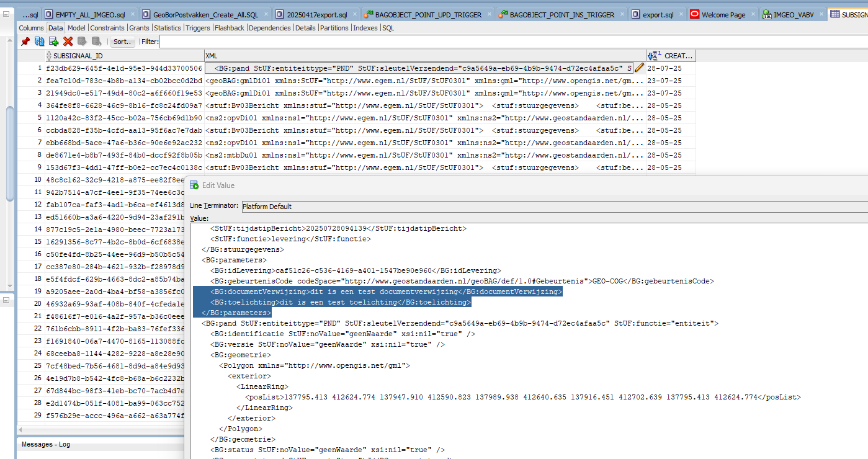Click the CREAT date cell in row 4
The width and height of the screenshot is (868, 459).
click(x=671, y=105)
